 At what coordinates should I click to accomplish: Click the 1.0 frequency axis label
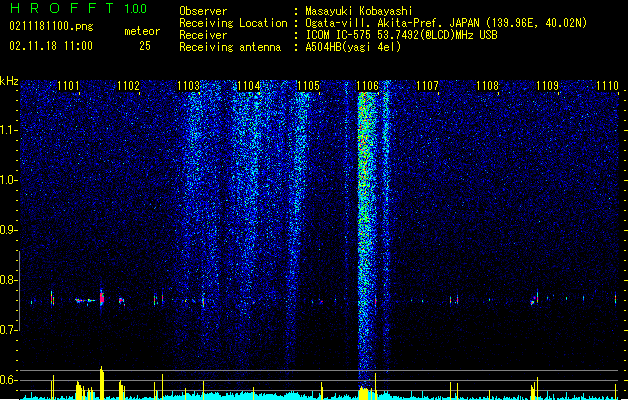coord(8,180)
